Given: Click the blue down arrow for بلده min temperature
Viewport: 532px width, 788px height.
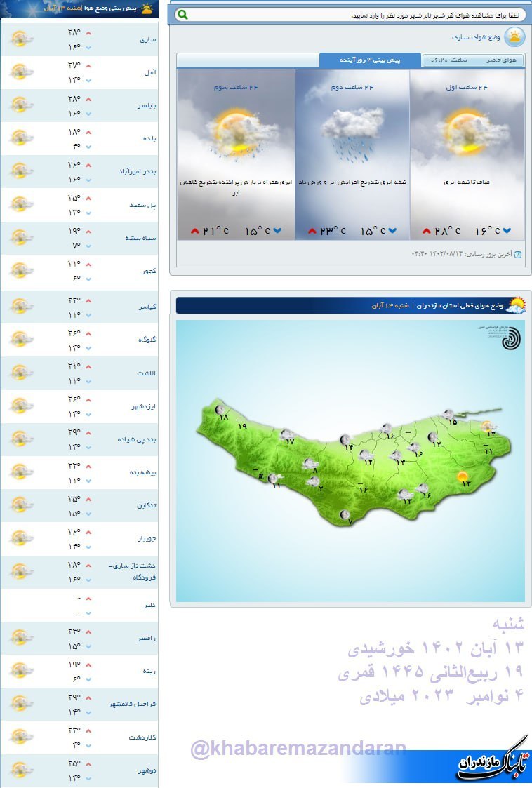Looking at the screenshot, I should click(x=88, y=147).
